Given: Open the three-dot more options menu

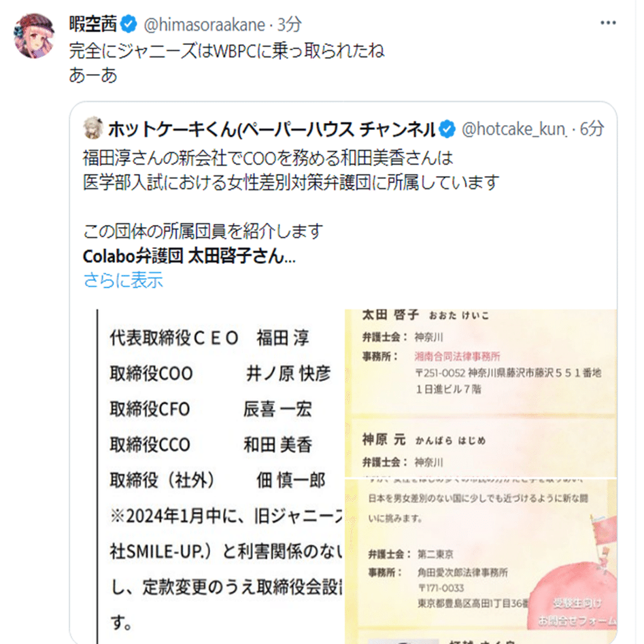Looking at the screenshot, I should point(607,23).
